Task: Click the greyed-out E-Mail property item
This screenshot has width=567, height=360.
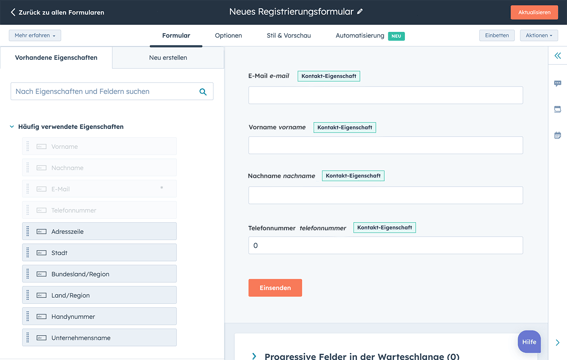Action: [99, 189]
